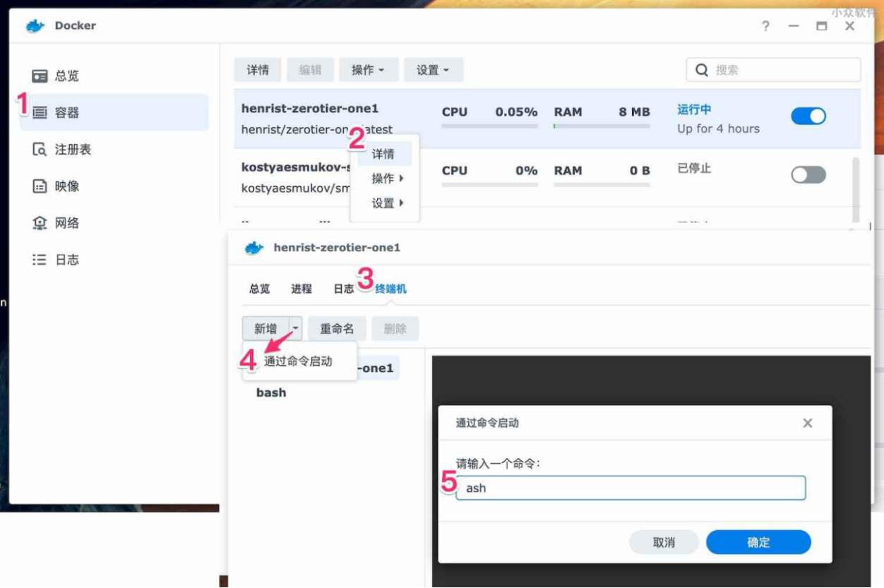The height and width of the screenshot is (588, 884).
Task: Expand the arrow next to 新增 button
Action: tap(296, 328)
